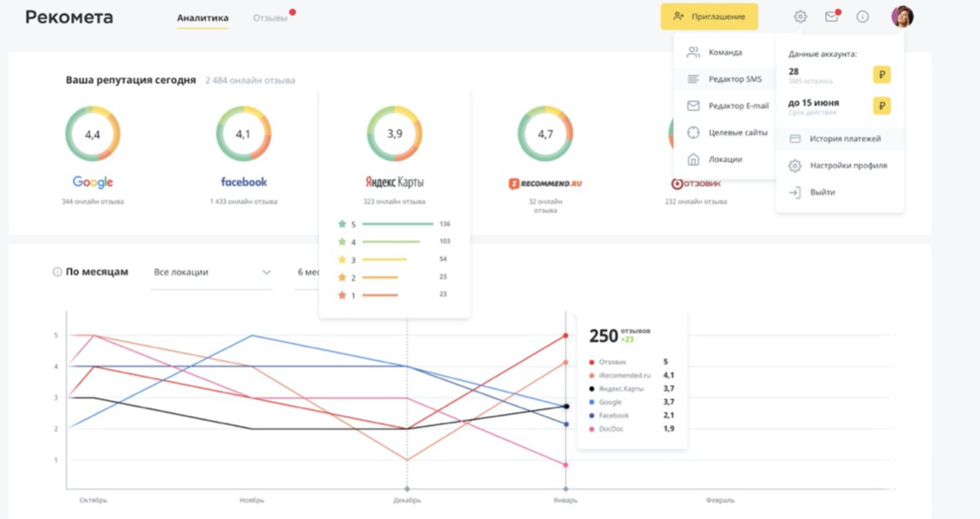Click the 2-star rating row star icon

pyautogui.click(x=342, y=277)
